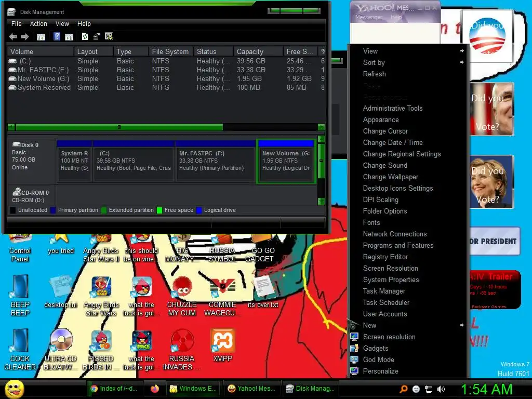Screen dimensions: 532x399
Task: Click the Capacity column header
Action: tap(258, 51)
